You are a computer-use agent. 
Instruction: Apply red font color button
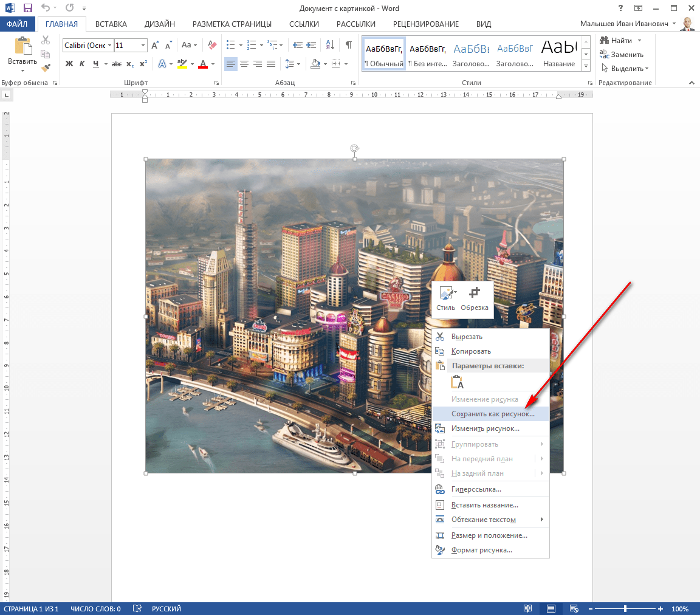tap(203, 64)
